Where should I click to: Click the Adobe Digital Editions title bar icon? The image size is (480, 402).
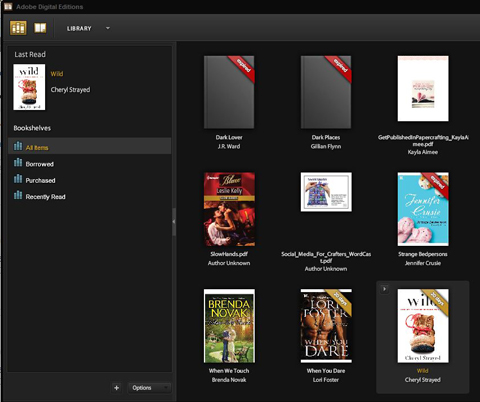coord(8,6)
